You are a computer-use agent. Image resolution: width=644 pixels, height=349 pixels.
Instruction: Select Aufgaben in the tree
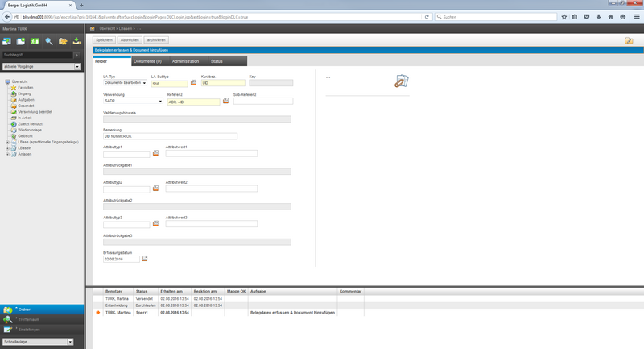(26, 100)
